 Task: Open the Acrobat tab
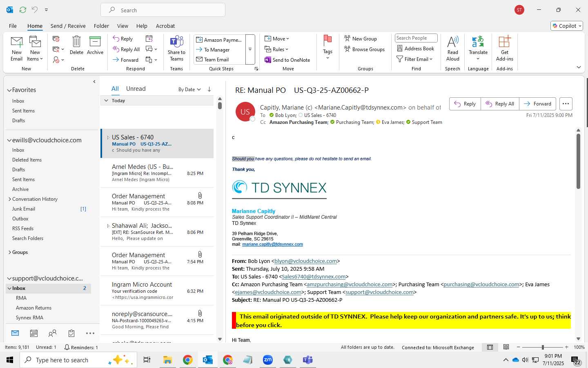click(165, 26)
